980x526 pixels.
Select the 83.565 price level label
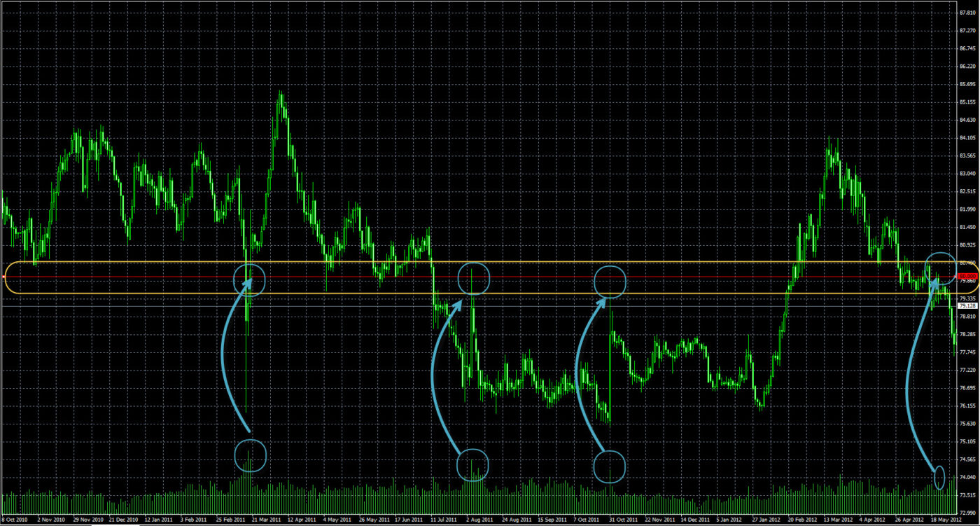(x=967, y=155)
